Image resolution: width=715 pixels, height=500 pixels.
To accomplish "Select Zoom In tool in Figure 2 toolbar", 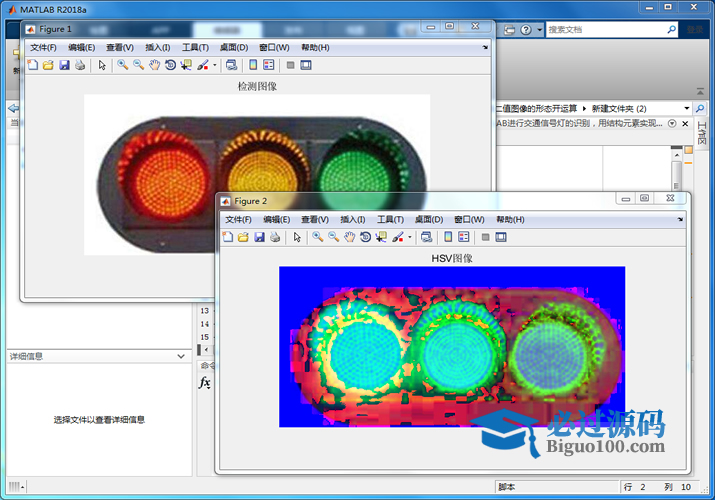I will (318, 237).
